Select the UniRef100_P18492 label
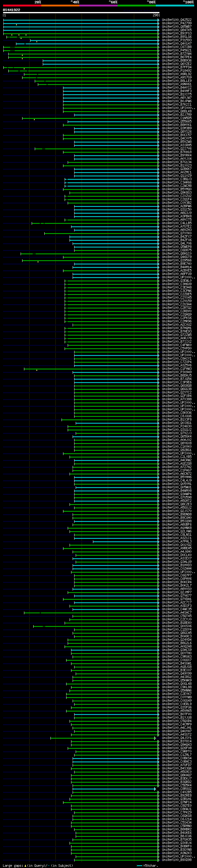Image resolution: width=197 pixels, height=868 pixels. tap(176, 71)
